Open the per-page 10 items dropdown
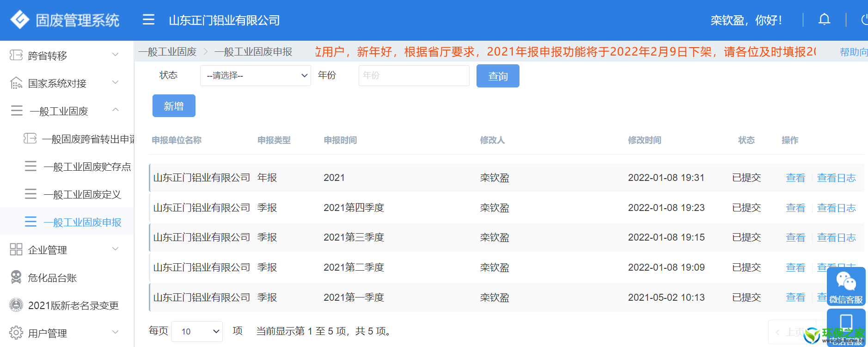The width and height of the screenshot is (868, 347). [197, 331]
